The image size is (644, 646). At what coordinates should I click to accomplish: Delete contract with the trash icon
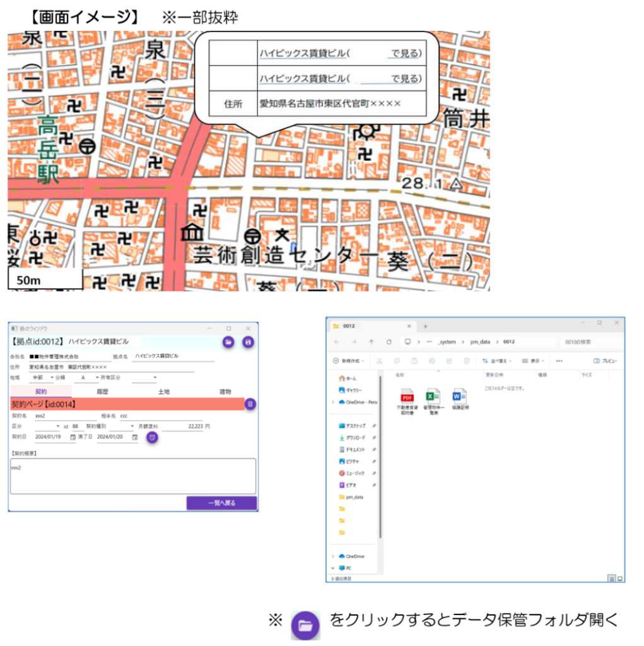(250, 404)
